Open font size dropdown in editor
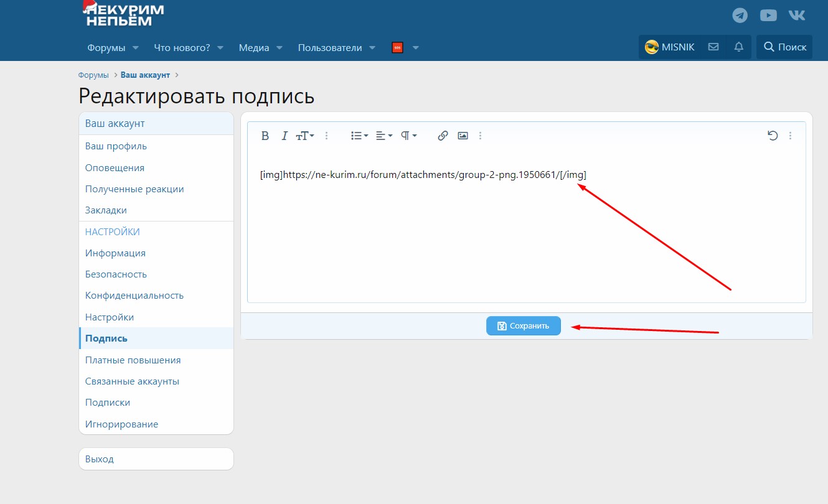Image resolution: width=828 pixels, height=504 pixels. [304, 136]
